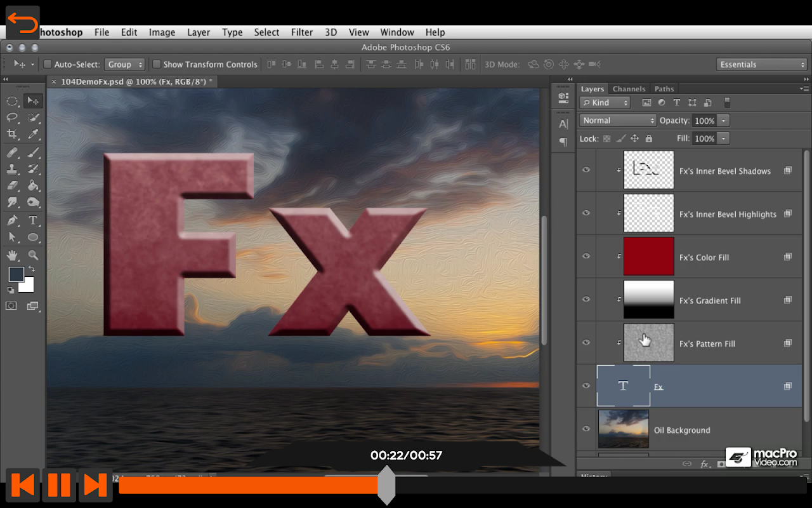
Task: Switch to the Channels tab
Action: (629, 89)
